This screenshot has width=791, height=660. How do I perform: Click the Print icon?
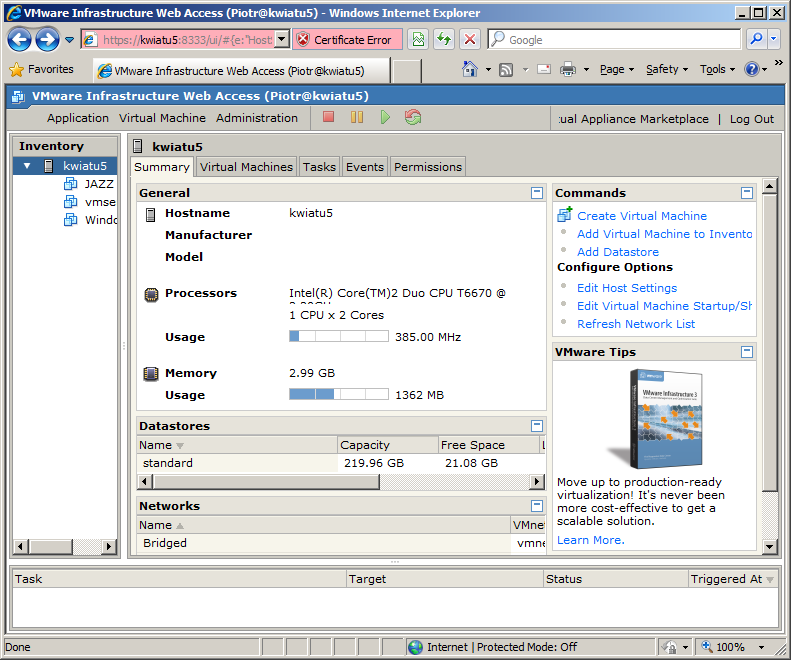tap(568, 69)
